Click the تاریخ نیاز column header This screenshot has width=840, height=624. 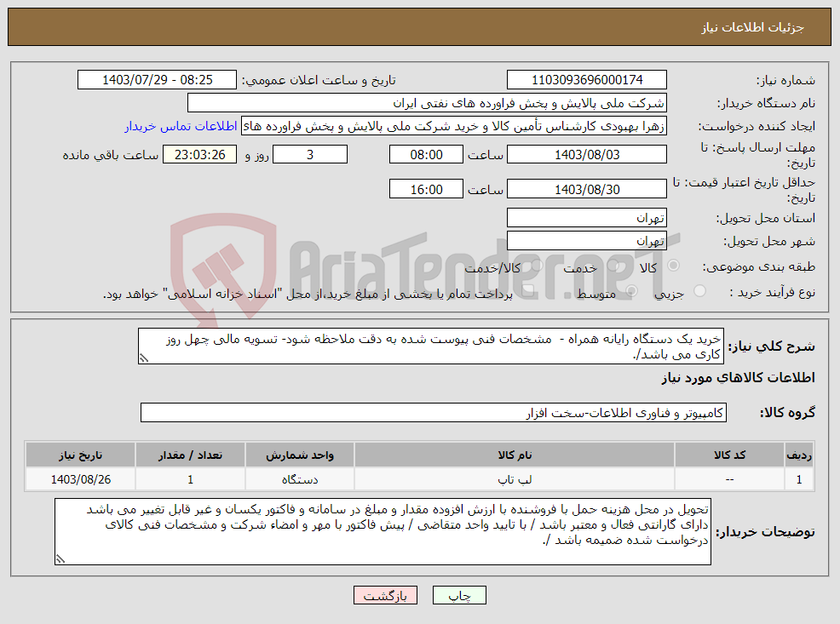point(80,455)
